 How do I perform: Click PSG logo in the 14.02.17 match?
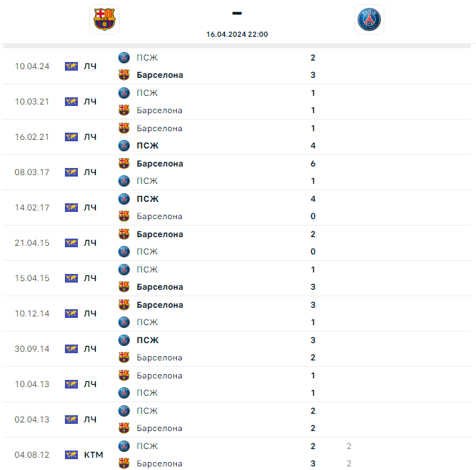pos(124,199)
